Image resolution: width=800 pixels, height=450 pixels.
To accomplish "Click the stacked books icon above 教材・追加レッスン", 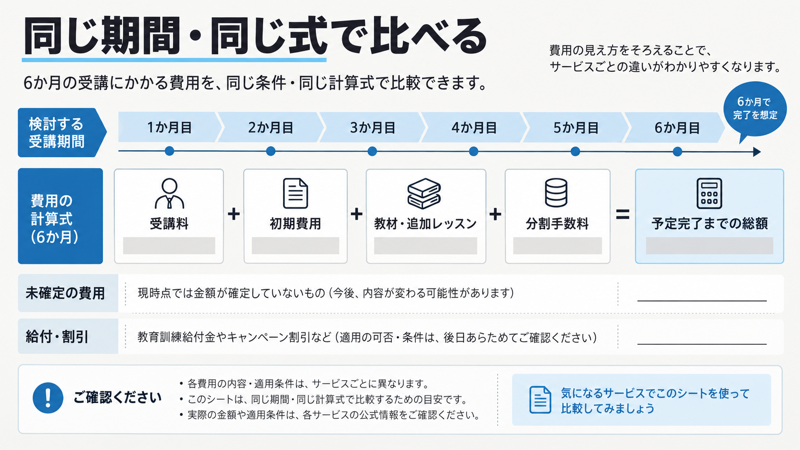I will pos(424,193).
